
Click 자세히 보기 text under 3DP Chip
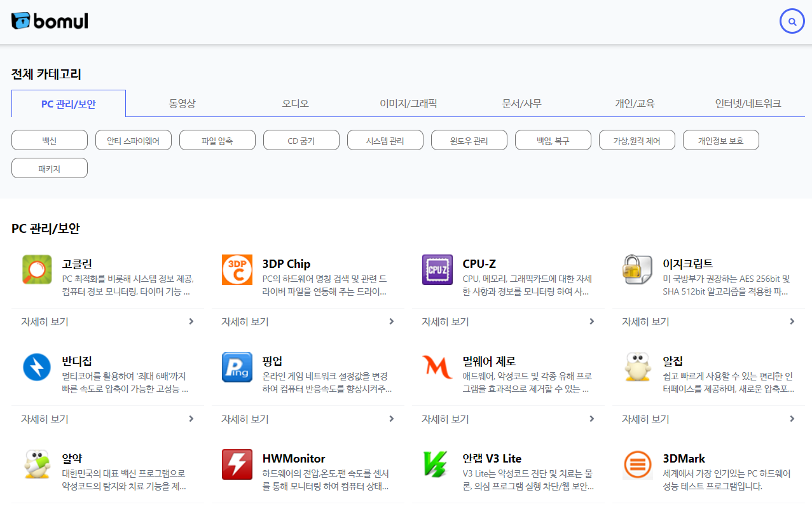click(245, 321)
